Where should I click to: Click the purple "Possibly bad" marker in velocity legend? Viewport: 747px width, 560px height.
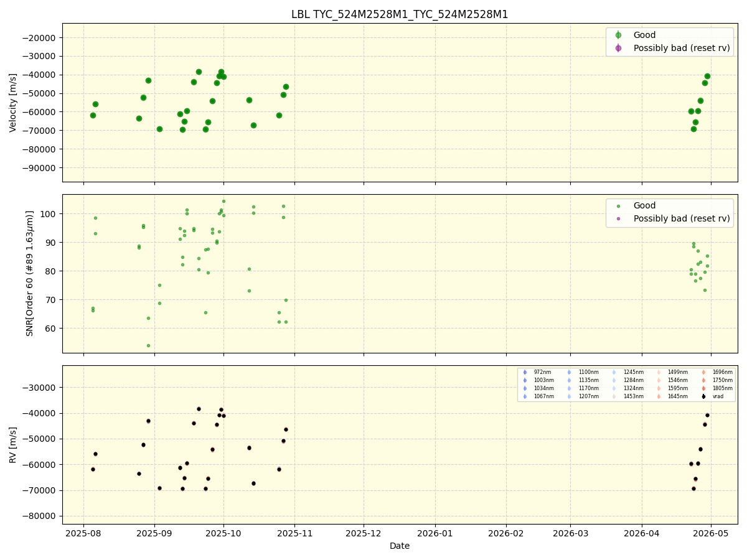[618, 48]
